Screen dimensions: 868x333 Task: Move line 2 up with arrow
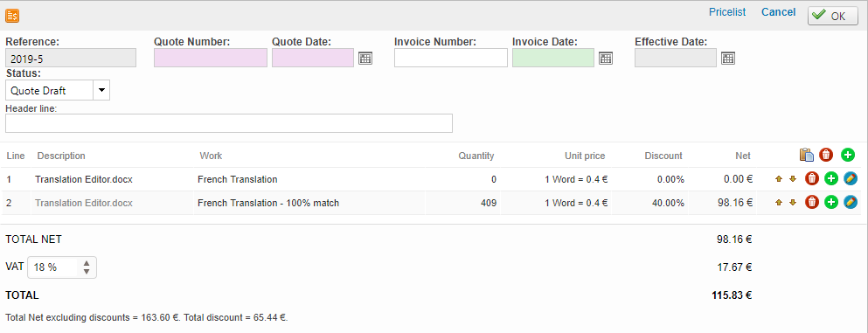click(x=779, y=203)
